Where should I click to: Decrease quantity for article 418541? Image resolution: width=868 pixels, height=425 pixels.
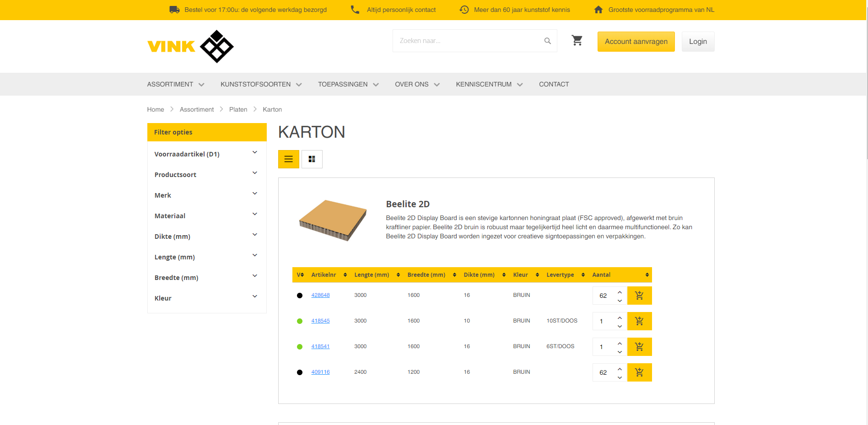[620, 352]
